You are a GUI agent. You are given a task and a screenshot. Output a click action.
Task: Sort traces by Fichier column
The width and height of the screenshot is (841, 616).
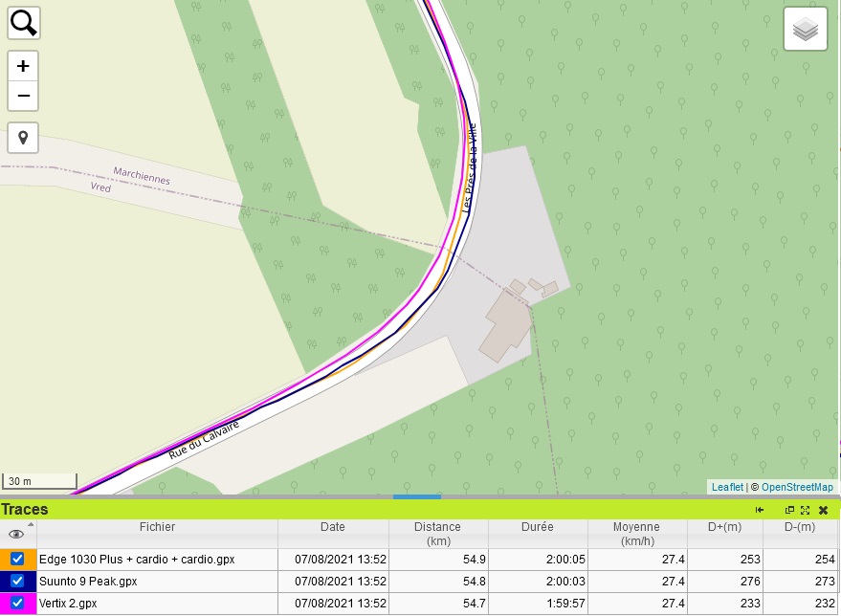pyautogui.click(x=157, y=527)
